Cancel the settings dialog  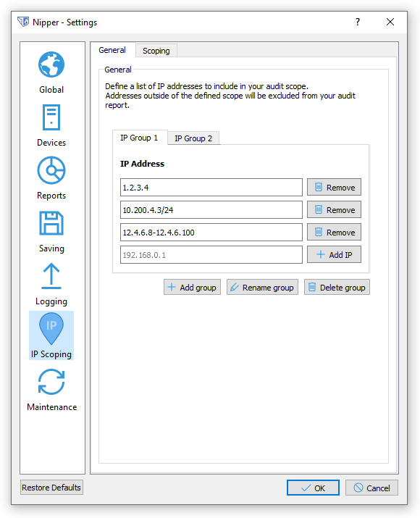(x=371, y=488)
